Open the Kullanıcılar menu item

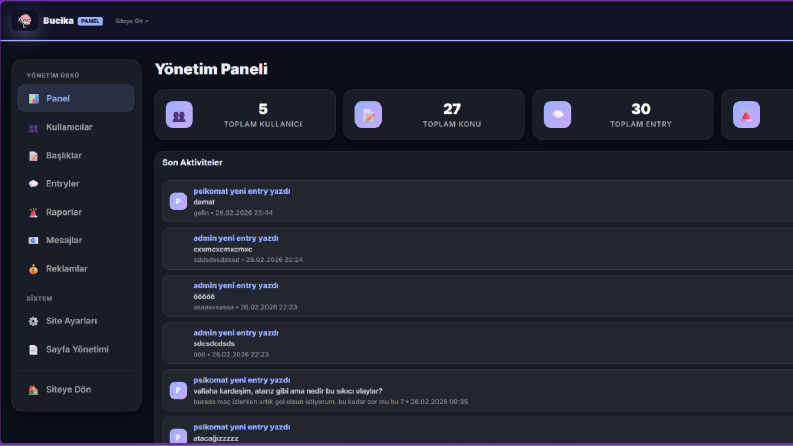pos(76,127)
